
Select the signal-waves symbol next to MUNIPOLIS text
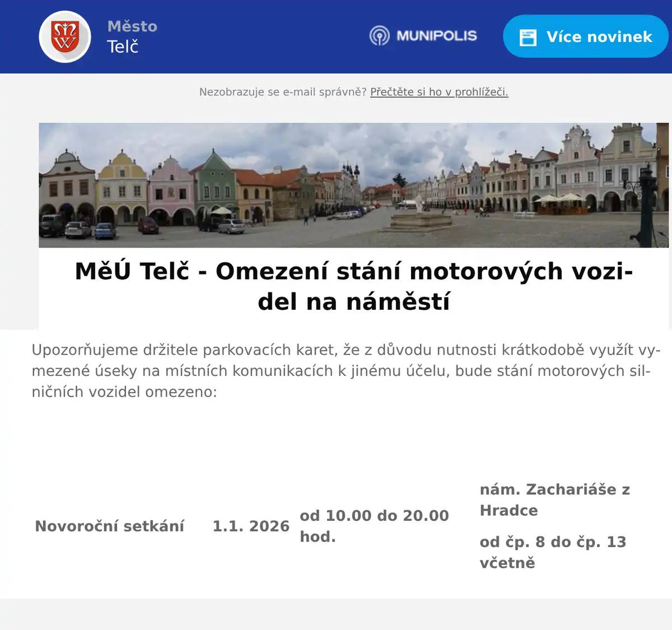click(x=381, y=36)
